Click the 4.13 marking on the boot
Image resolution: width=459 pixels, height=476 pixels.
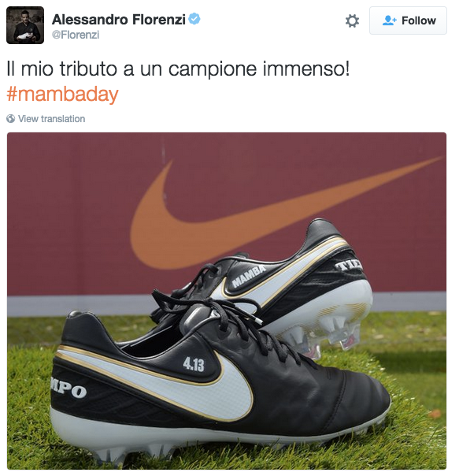tap(194, 364)
